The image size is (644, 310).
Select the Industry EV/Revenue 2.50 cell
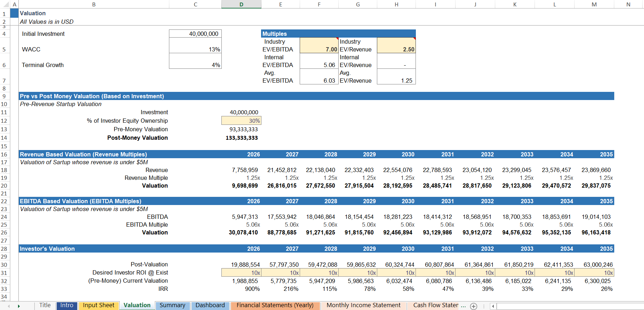(396, 46)
